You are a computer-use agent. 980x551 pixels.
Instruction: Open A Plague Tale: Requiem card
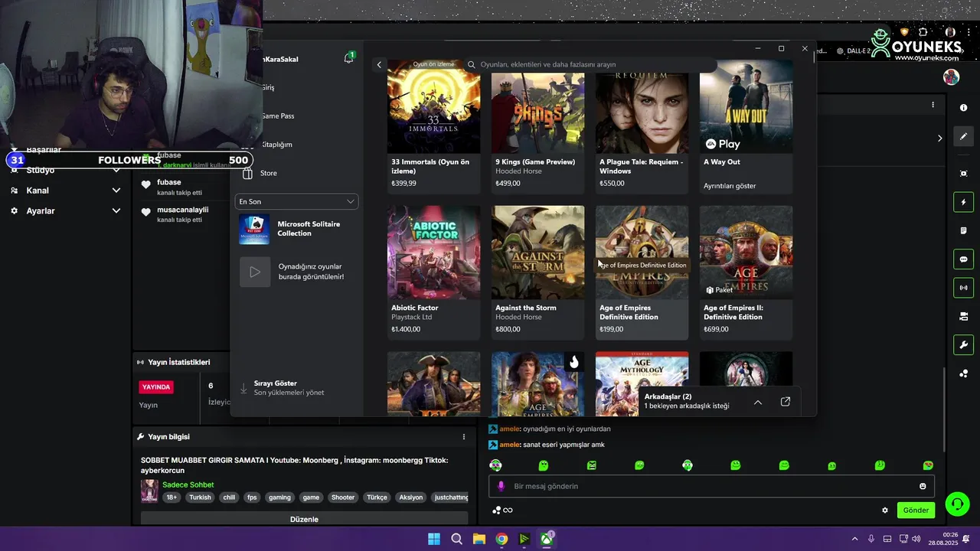tap(642, 127)
